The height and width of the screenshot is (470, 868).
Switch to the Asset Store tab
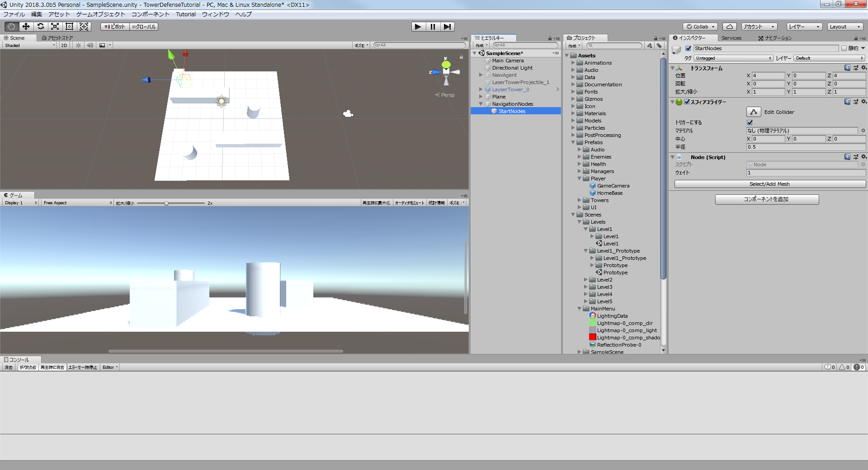point(57,38)
